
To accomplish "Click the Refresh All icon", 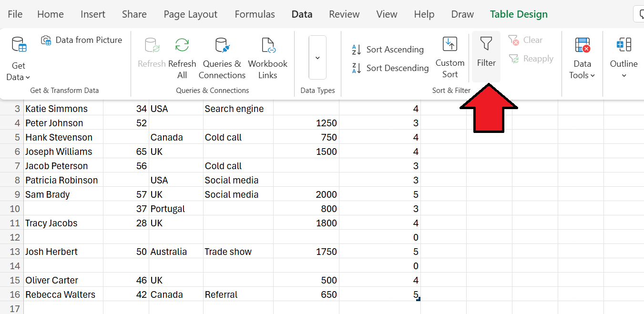I will coord(182,44).
